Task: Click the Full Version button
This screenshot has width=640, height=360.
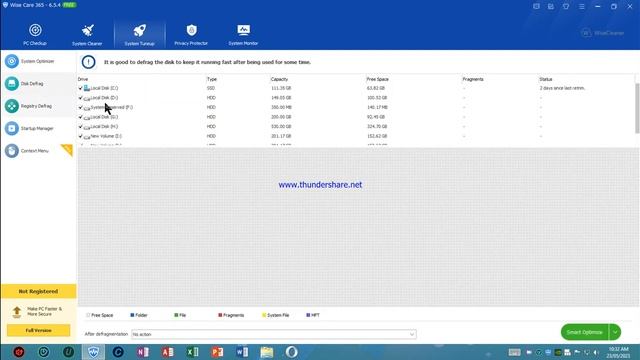Action: point(38,330)
